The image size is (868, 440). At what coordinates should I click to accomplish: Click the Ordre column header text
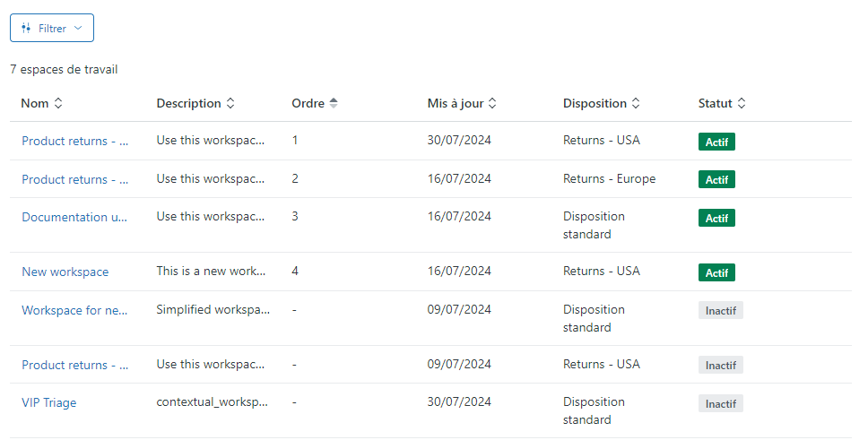click(308, 103)
